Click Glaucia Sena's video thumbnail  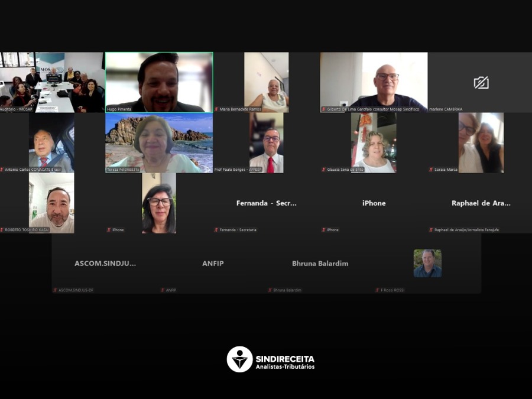tap(373, 142)
